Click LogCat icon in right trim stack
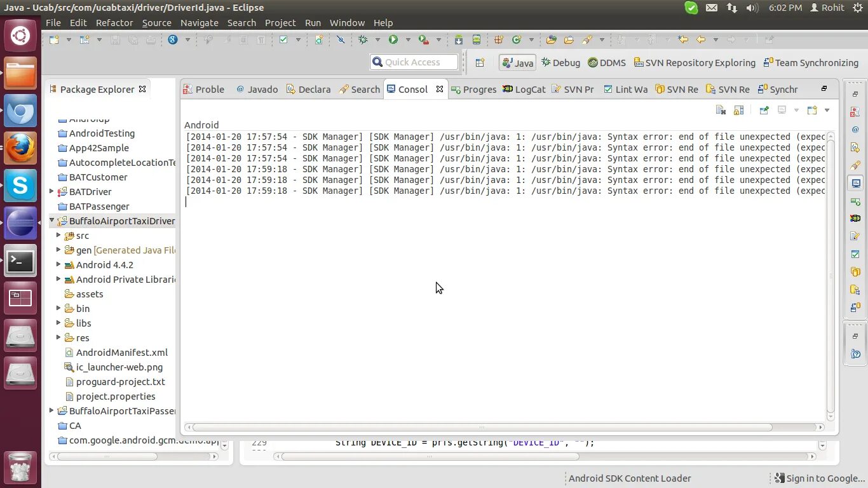This screenshot has width=868, height=488. [855, 218]
